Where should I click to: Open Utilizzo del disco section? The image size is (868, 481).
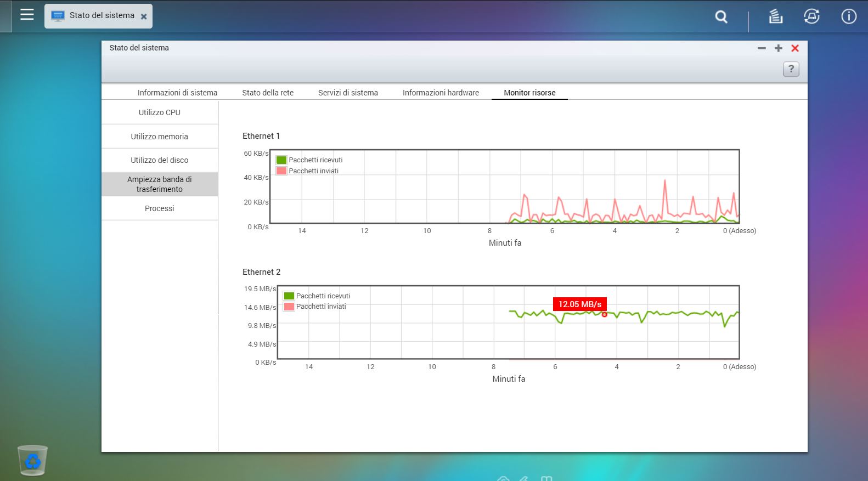click(159, 160)
